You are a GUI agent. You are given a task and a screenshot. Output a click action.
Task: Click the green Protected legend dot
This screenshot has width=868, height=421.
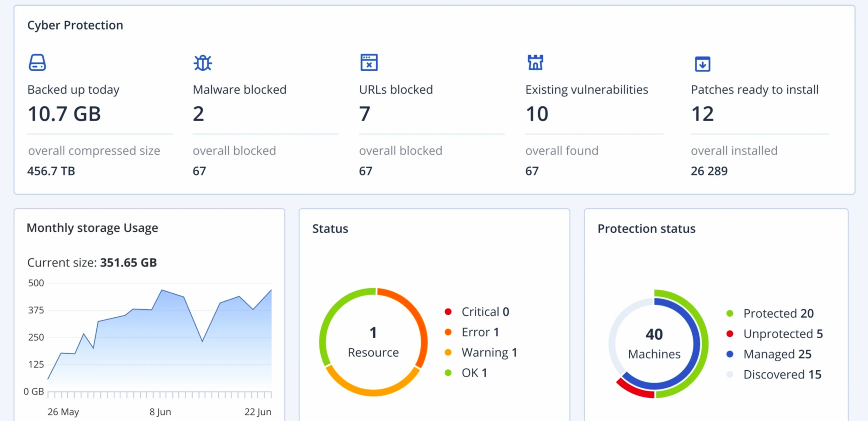click(x=730, y=313)
